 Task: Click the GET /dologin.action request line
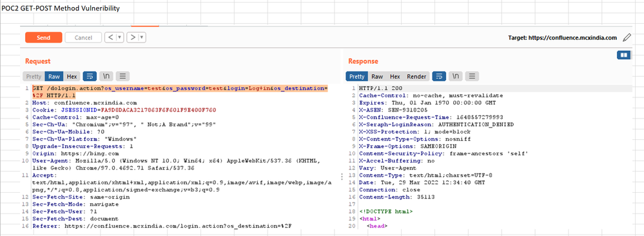[180, 92]
